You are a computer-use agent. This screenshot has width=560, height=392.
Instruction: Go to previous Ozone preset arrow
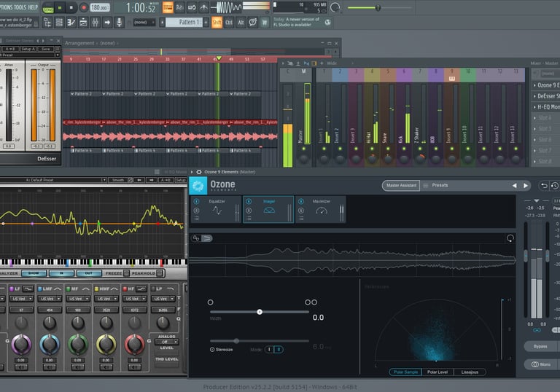tap(515, 186)
